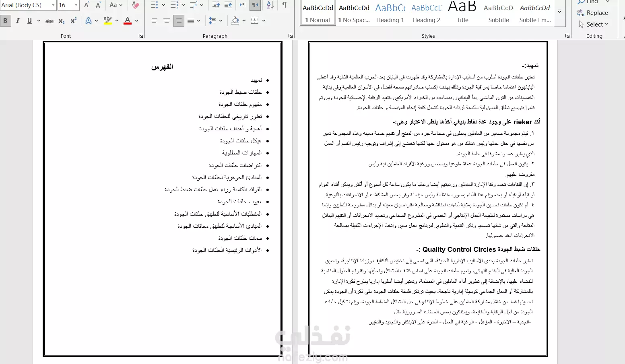Click the تمهيد entry in the index list
The image size is (625, 364).
(x=256, y=80)
